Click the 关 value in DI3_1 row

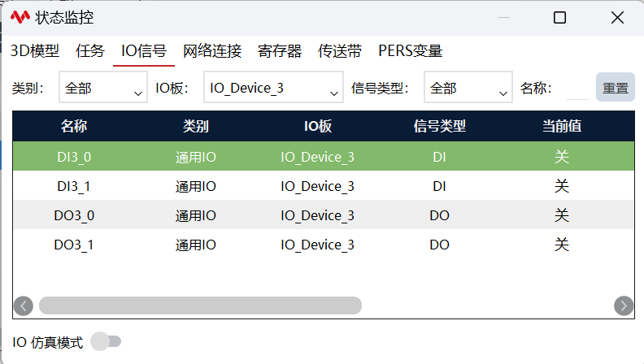562,186
